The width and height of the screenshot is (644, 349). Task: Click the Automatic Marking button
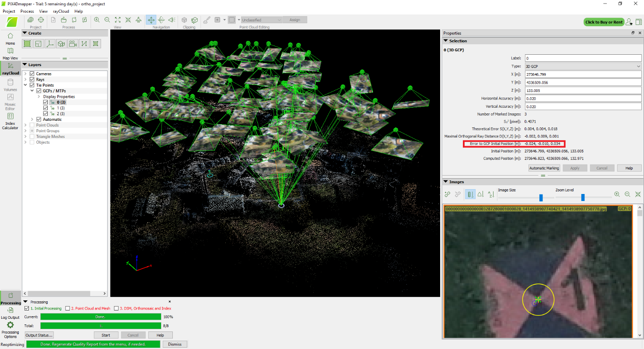click(x=544, y=168)
